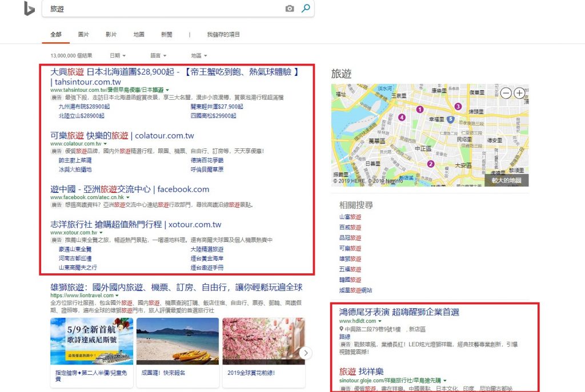The width and height of the screenshot is (585, 392).
Task: Click sitelink 關東輕井澤$27,900起
Action: (x=217, y=107)
